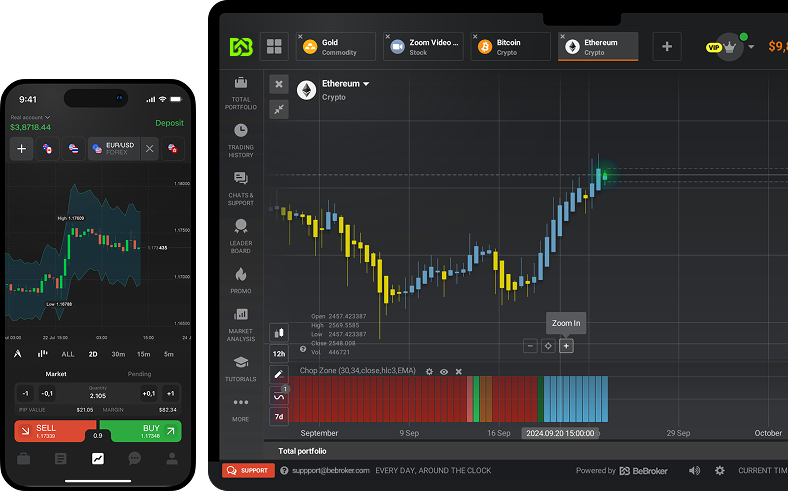Close the Gold tab
The image size is (788, 491).
pos(300,37)
